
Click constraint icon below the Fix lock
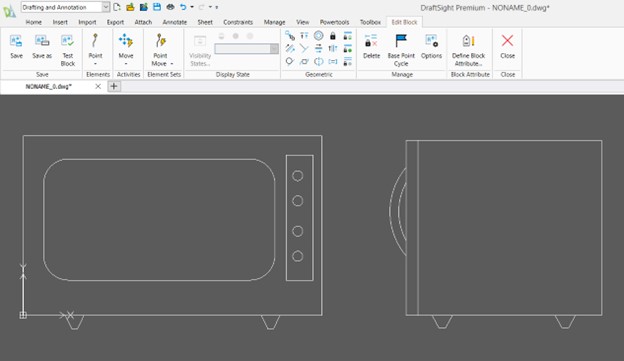(333, 49)
